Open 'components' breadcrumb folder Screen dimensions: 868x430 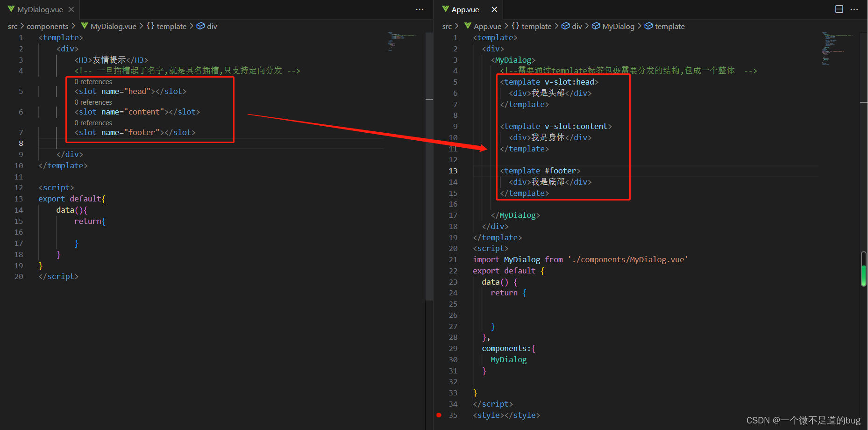[x=48, y=27]
